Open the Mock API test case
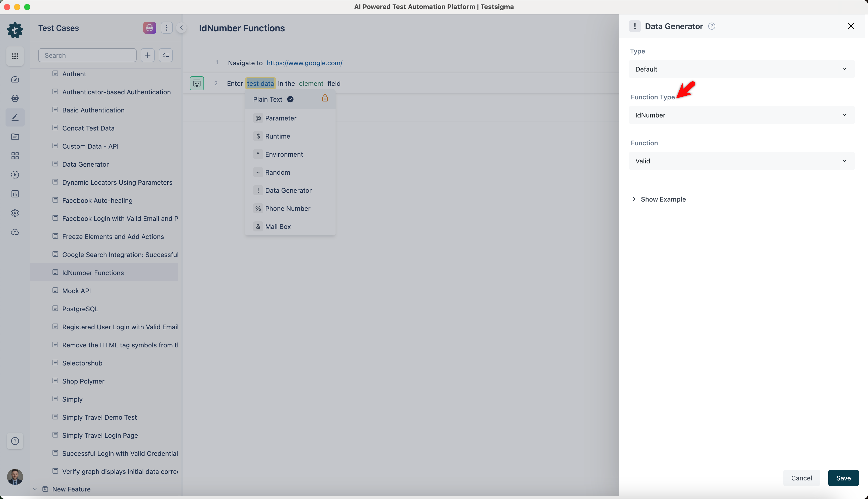Viewport: 868px width, 499px height. 76,291
